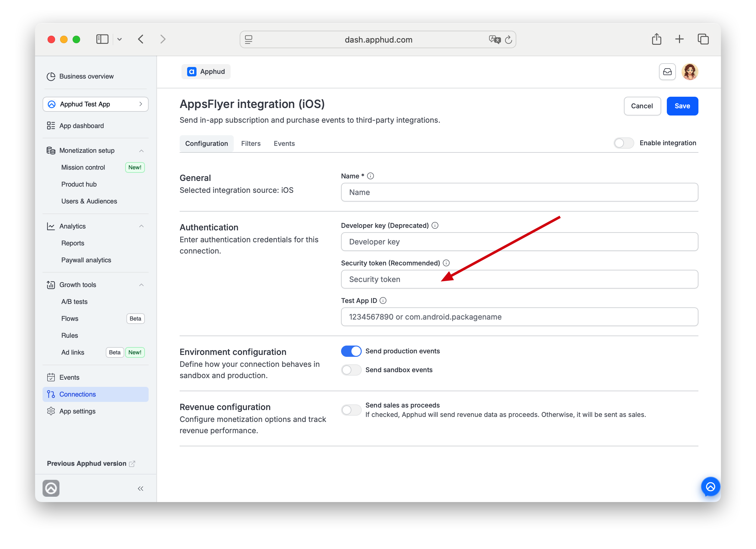
Task: Click website settings icon in address bar
Action: (x=249, y=40)
